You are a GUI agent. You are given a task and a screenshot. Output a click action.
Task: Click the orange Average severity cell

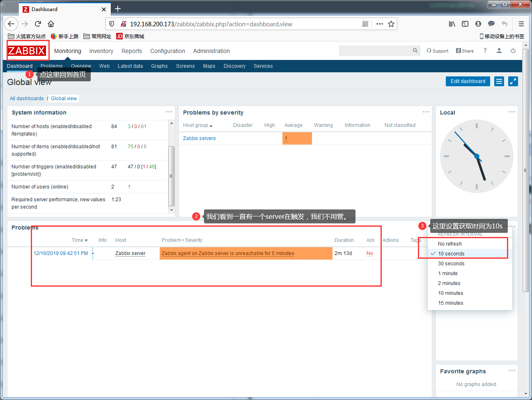click(x=297, y=138)
